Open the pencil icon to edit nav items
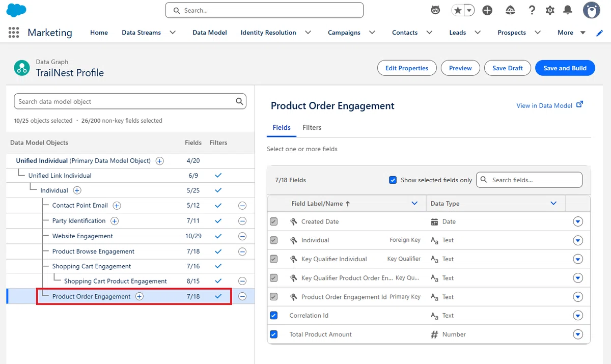The height and width of the screenshot is (364, 611). click(600, 33)
